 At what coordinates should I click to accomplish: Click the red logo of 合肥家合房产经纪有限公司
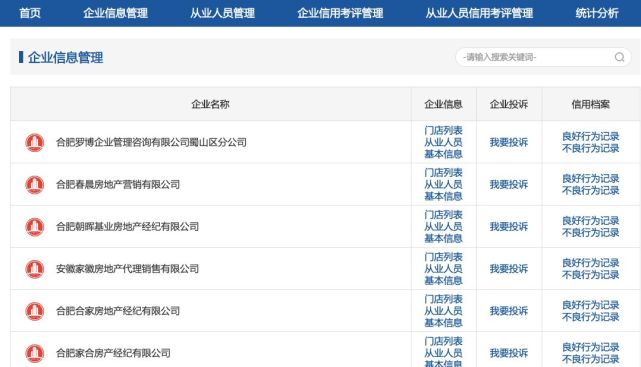click(x=35, y=353)
